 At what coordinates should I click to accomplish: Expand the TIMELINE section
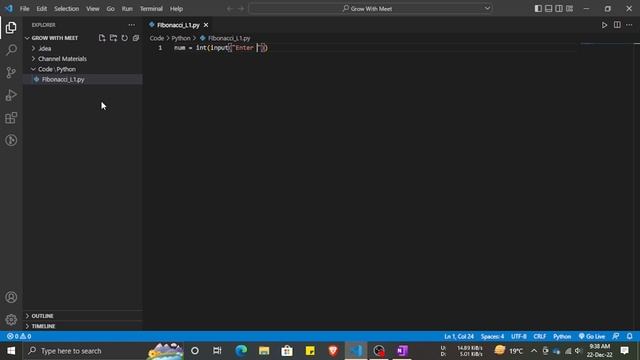[43, 326]
